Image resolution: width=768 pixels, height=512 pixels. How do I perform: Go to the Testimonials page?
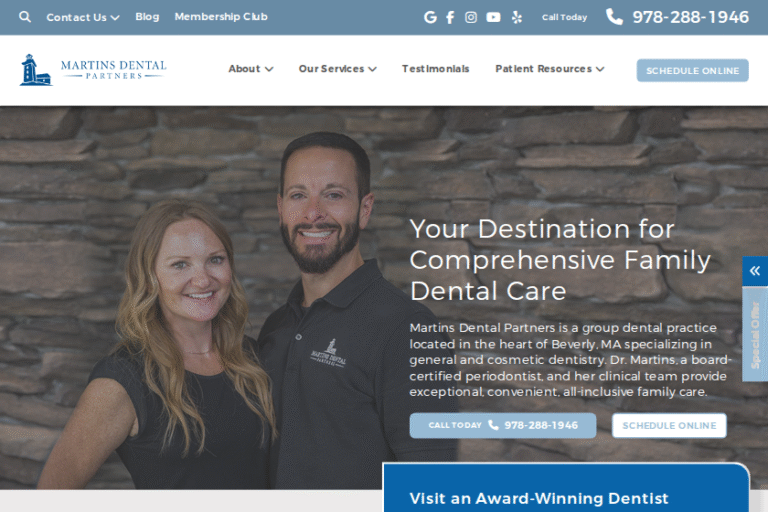(435, 69)
